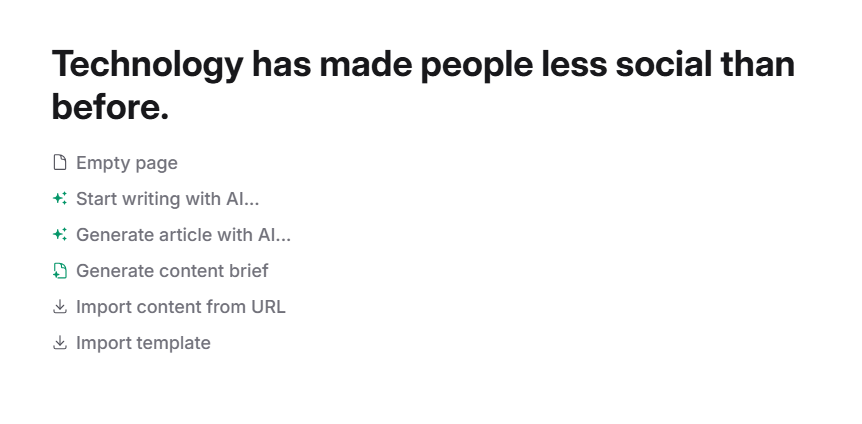Click the blank page icon beside Empty page

coord(60,163)
